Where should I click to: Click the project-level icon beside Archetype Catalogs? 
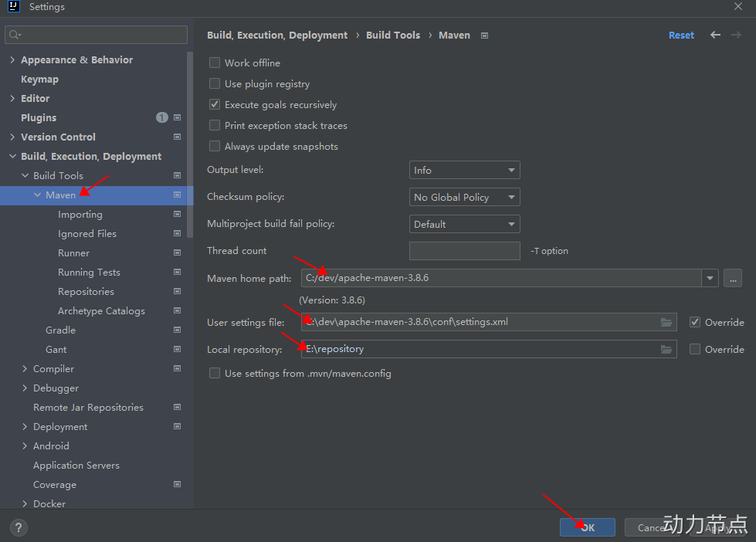pos(177,310)
